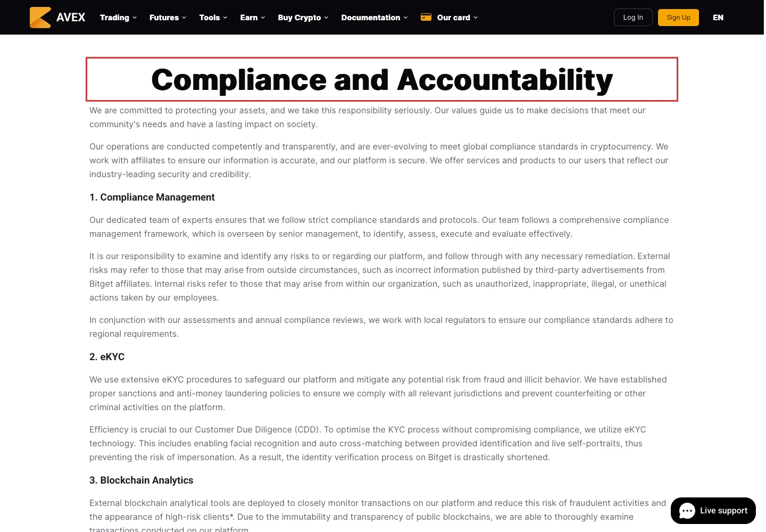The width and height of the screenshot is (766, 532).
Task: Click the Compliance and Accountability page title
Action: [x=382, y=79]
